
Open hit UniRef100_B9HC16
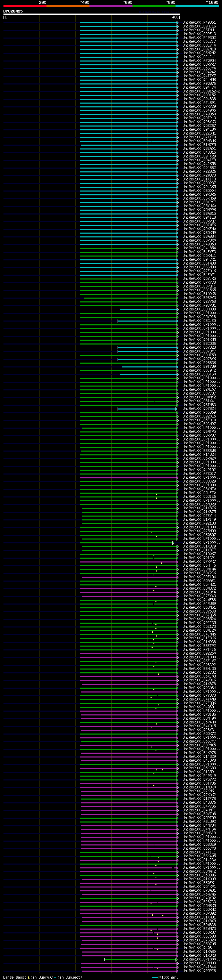coord(199,26)
